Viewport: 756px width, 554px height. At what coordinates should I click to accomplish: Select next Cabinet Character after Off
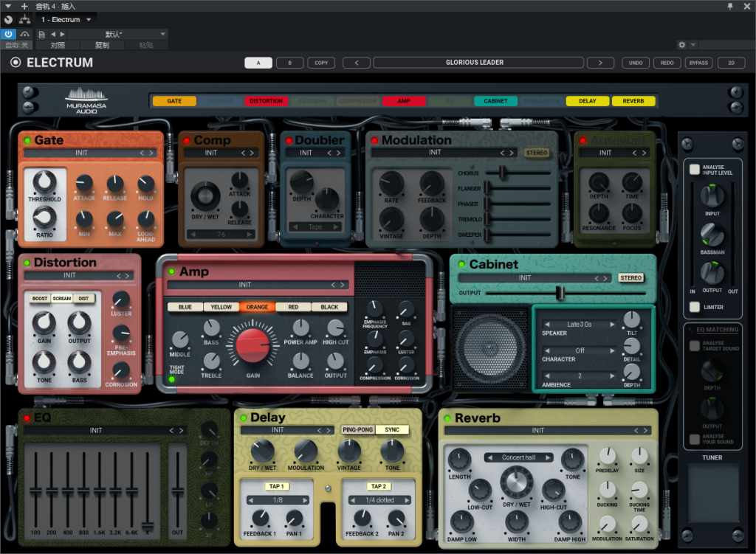pos(612,350)
